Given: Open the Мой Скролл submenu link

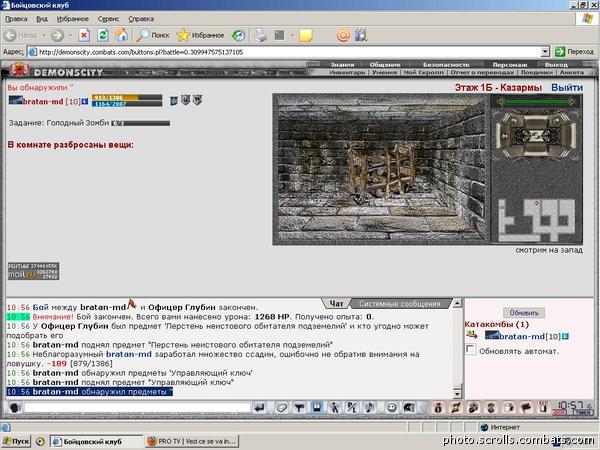Looking at the screenshot, I should pyautogui.click(x=424, y=72).
